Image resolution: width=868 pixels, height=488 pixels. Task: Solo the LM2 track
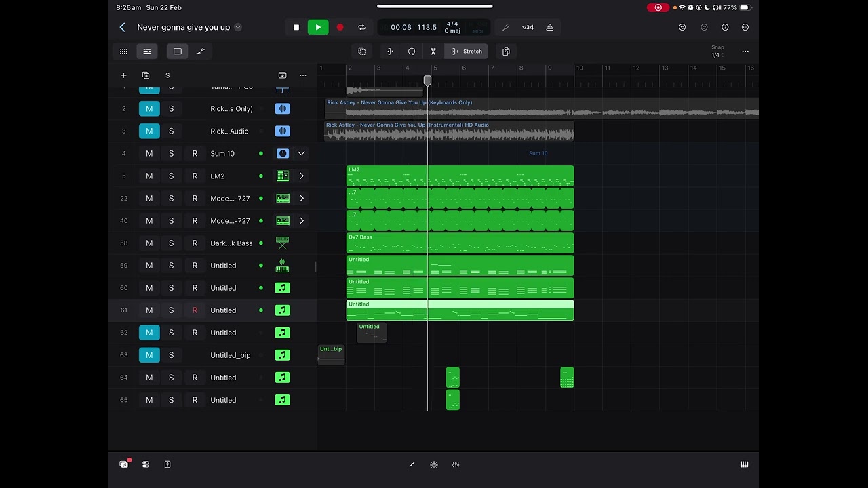pyautogui.click(x=171, y=176)
